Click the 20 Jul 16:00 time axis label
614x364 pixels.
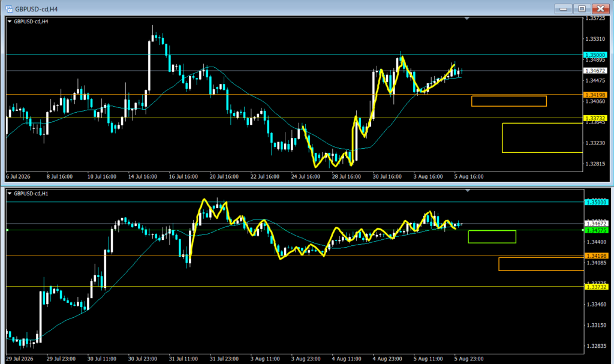(x=224, y=177)
